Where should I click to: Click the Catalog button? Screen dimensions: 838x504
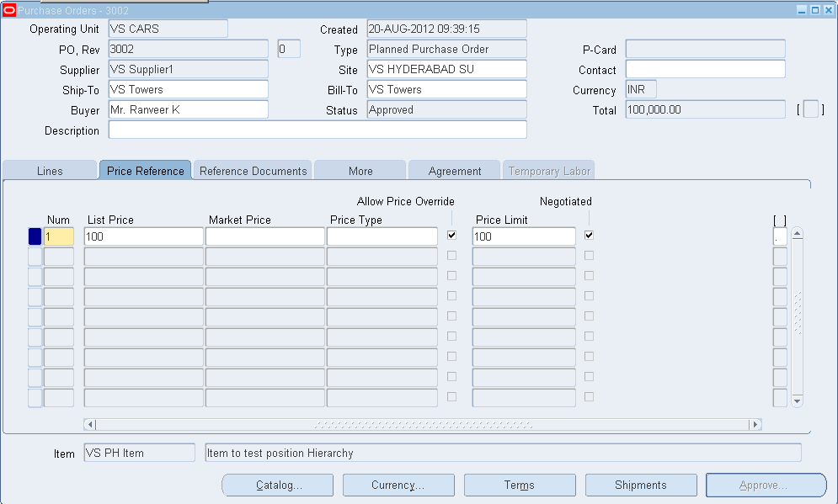277,485
